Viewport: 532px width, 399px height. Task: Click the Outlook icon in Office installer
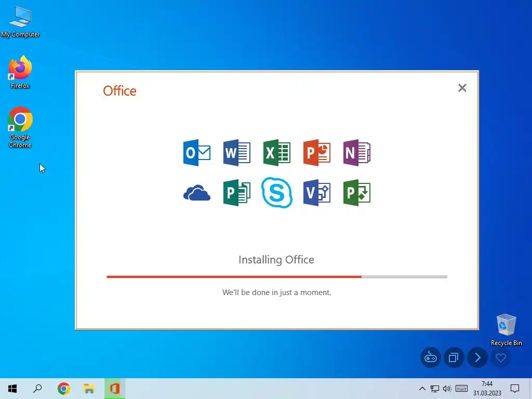point(197,153)
